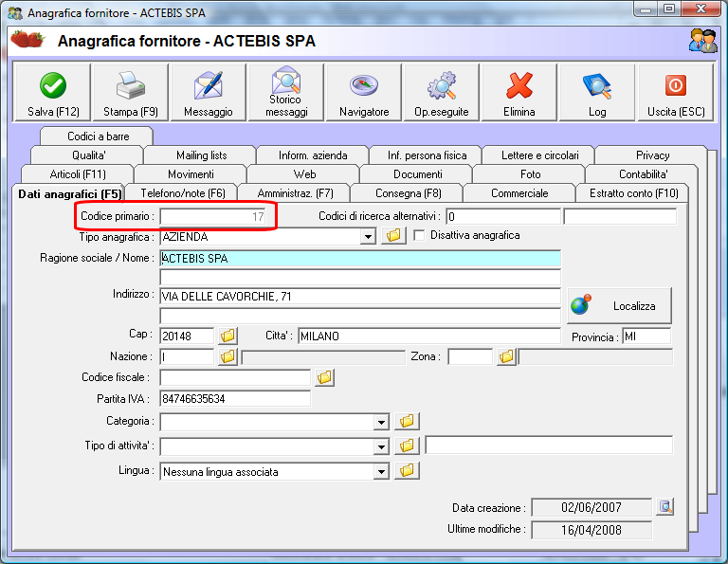Click the folder icon next to Zona field
This screenshot has height=564, width=728.
coord(506,356)
